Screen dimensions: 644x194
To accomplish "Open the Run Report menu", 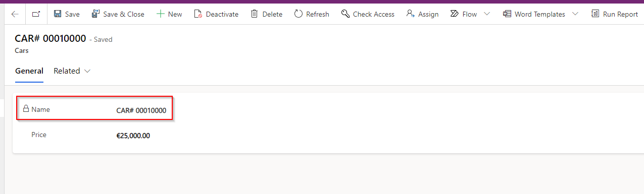I will 615,14.
